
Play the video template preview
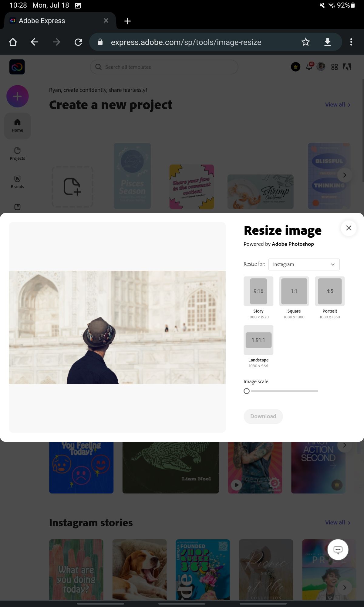pyautogui.click(x=237, y=485)
